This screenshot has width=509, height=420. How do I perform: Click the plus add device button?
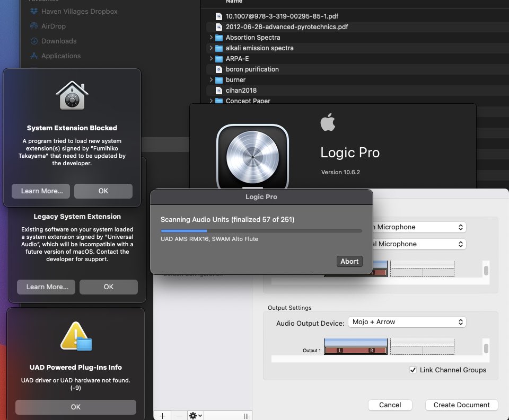coord(163,415)
